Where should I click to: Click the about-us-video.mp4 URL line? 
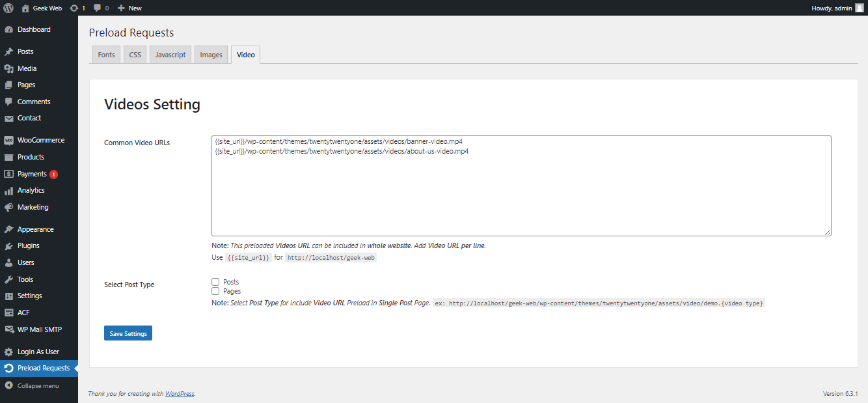(x=342, y=151)
